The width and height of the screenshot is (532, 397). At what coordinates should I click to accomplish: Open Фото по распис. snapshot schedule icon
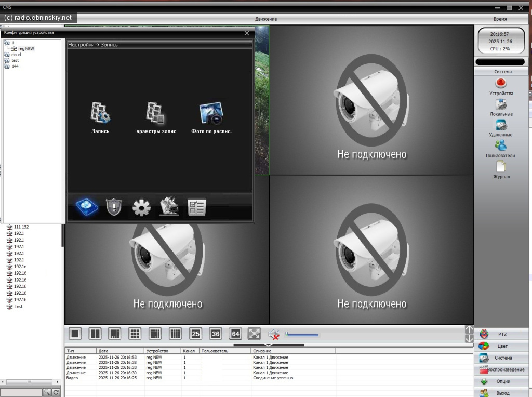click(x=211, y=113)
